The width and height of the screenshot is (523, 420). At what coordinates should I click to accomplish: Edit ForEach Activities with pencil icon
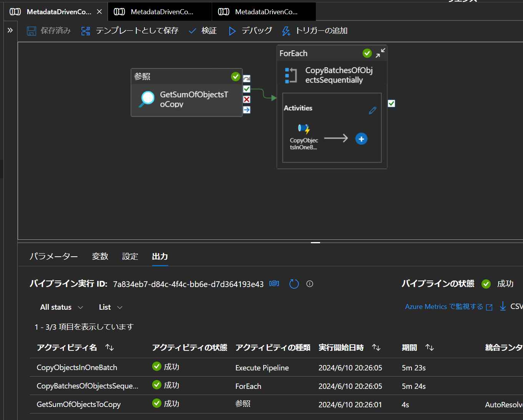(372, 111)
